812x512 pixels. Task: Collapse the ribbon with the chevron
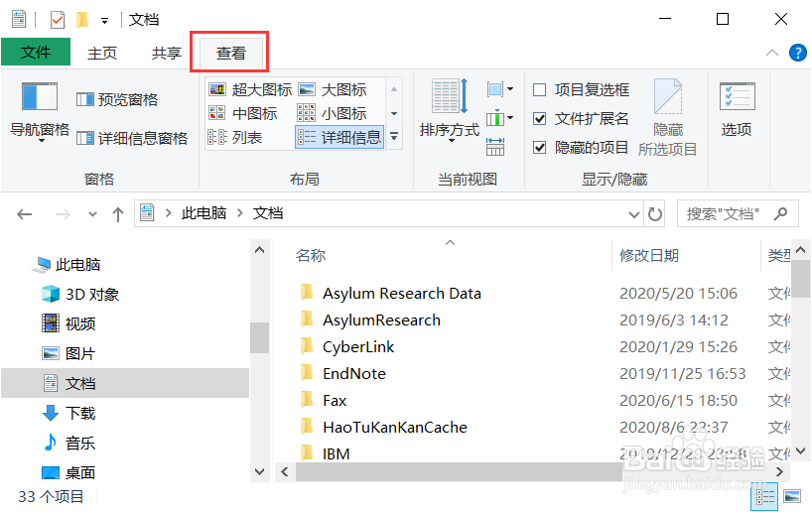tap(772, 53)
